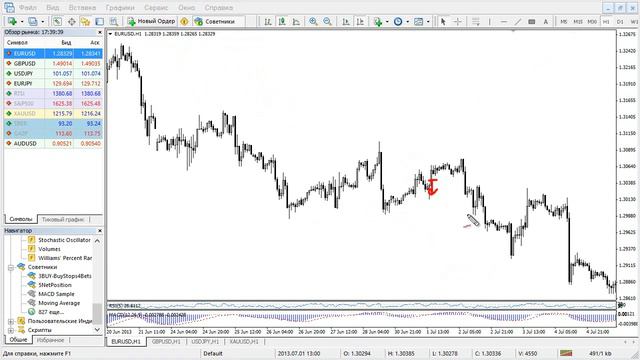Switch to GBPUSD,H1 chart tab
640x360 pixels.
coord(166,342)
